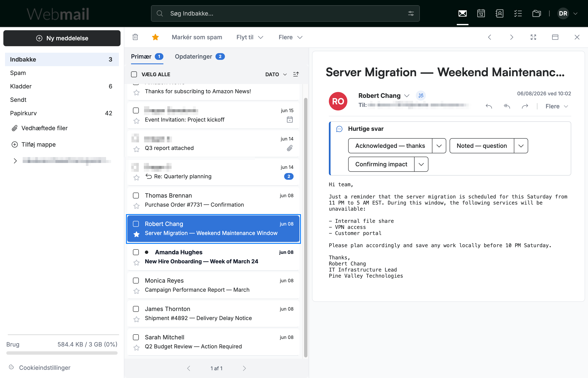This screenshot has width=588, height=378.
Task: Open the Flyt til dropdown
Action: pos(249,37)
